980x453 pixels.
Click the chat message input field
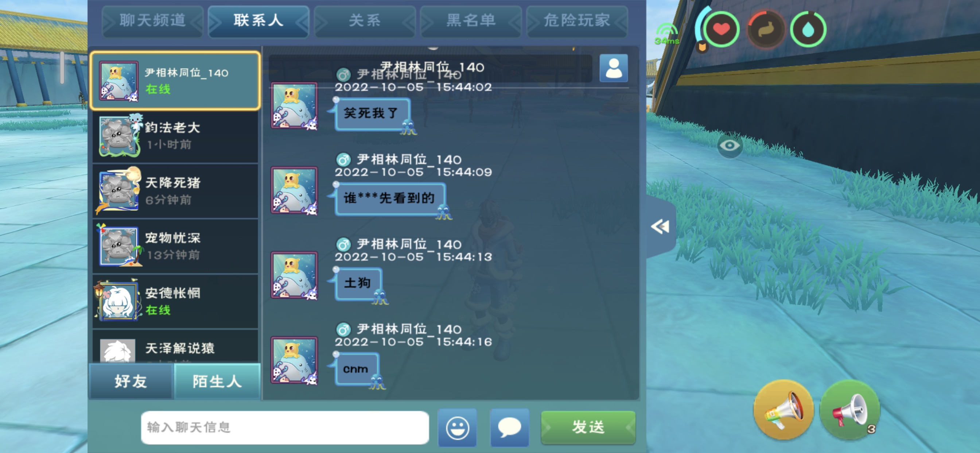tap(285, 427)
